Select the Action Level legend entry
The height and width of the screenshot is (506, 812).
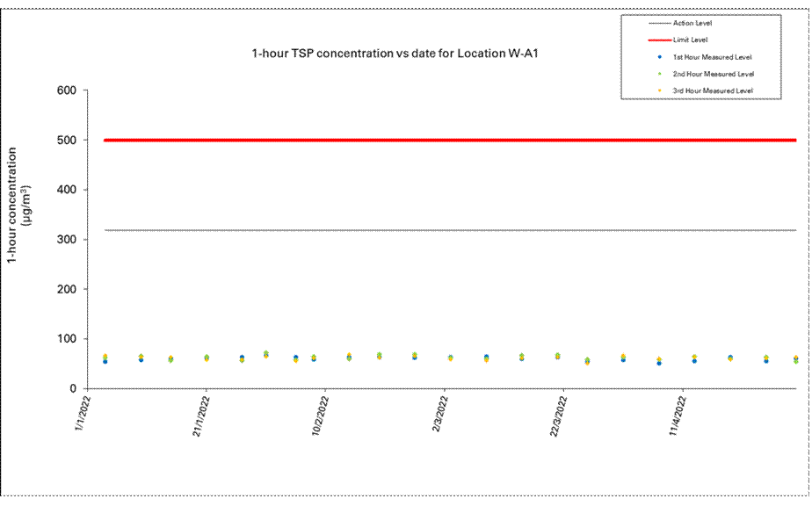tap(692, 23)
